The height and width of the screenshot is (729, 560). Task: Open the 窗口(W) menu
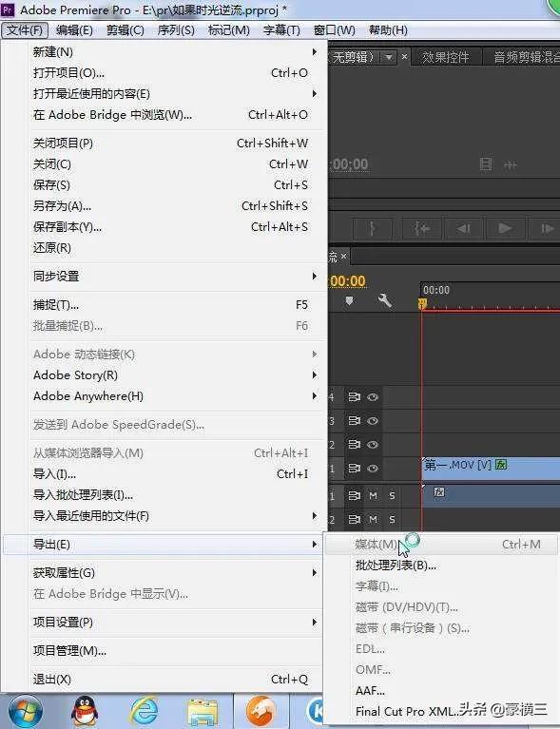tap(335, 30)
